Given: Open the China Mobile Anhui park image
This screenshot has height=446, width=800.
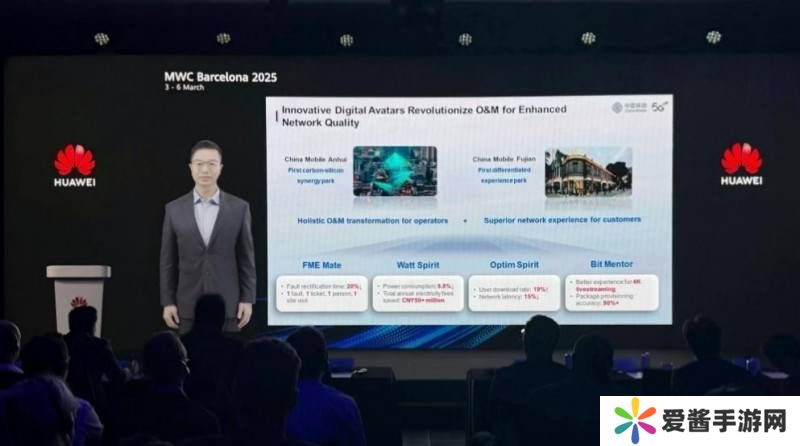Looking at the screenshot, I should [394, 171].
